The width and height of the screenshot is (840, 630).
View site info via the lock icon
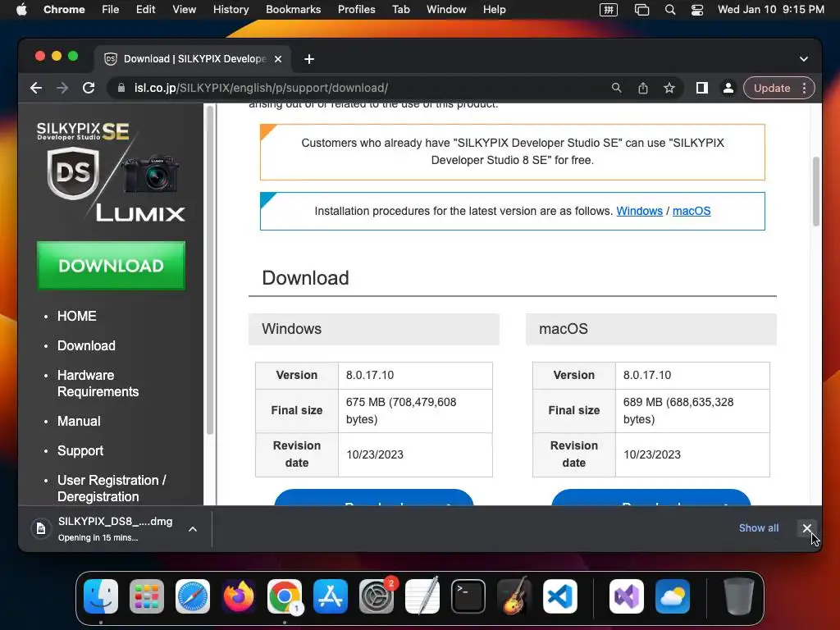121,88
